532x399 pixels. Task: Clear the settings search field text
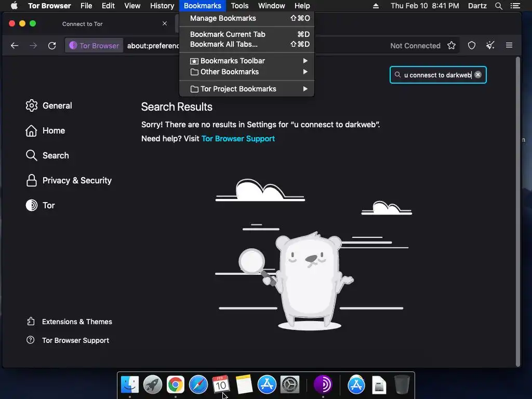coord(478,75)
